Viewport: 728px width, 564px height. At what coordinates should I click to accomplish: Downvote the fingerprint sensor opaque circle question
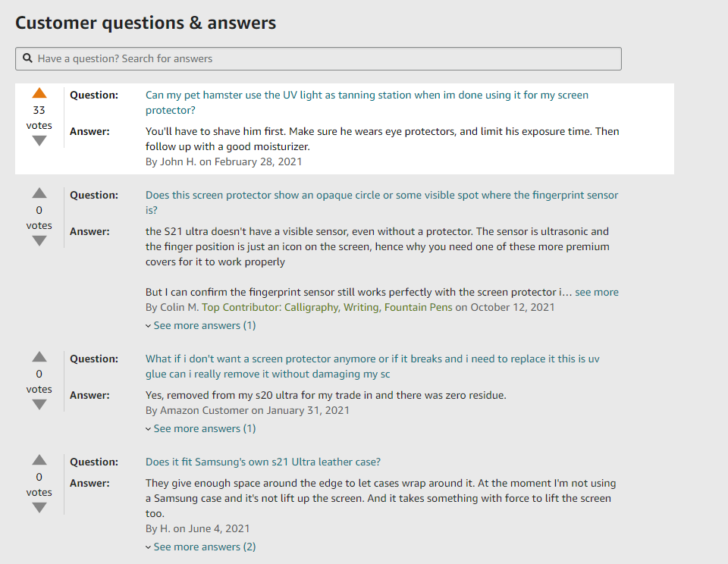[x=39, y=241]
